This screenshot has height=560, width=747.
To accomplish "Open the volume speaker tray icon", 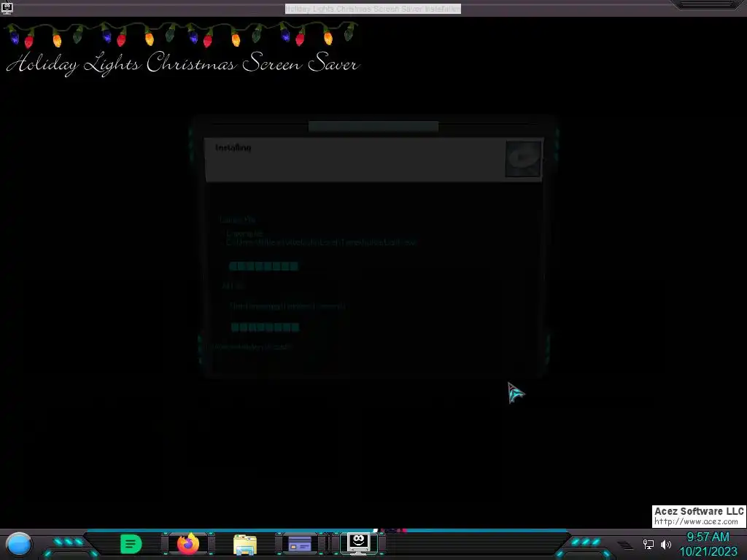I will coord(665,544).
